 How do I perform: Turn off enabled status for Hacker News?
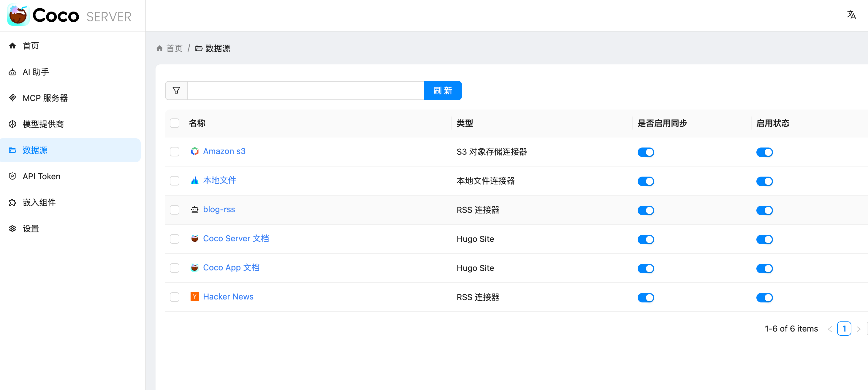pos(764,298)
